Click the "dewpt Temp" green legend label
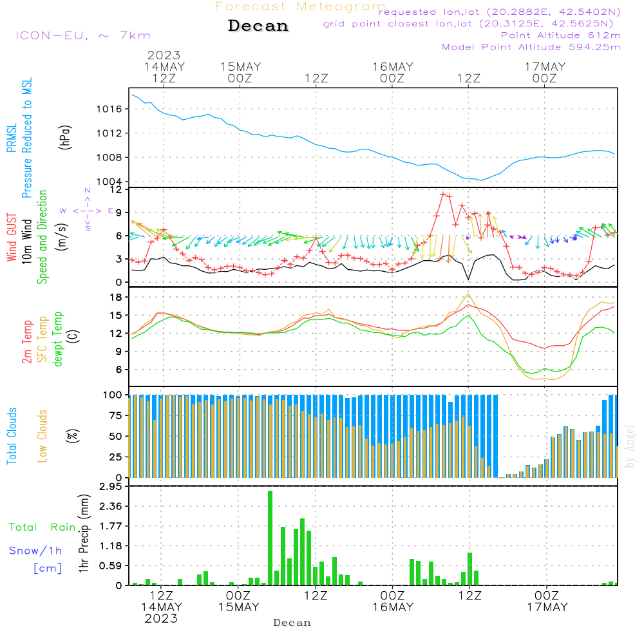This screenshot has width=644, height=644. coord(58,339)
